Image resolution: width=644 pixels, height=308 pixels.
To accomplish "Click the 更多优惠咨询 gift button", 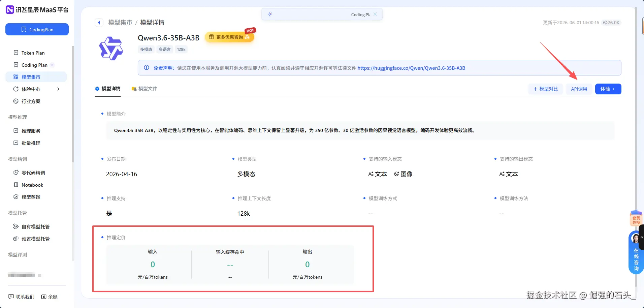I will pos(229,37).
